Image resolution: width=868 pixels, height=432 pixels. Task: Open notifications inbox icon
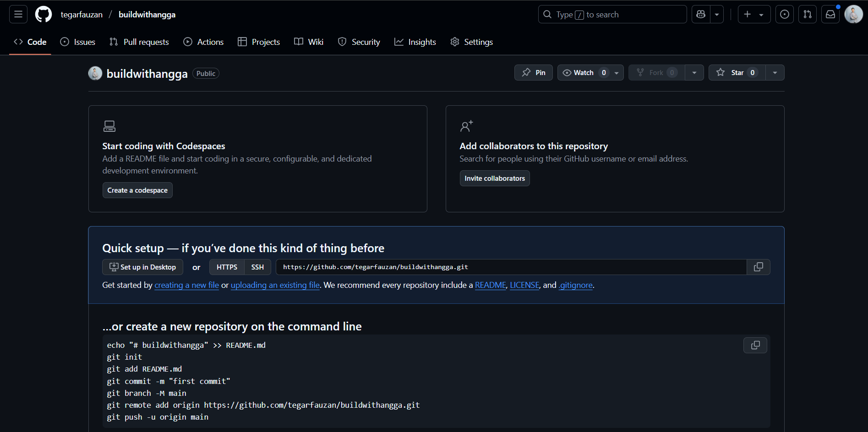tap(830, 14)
